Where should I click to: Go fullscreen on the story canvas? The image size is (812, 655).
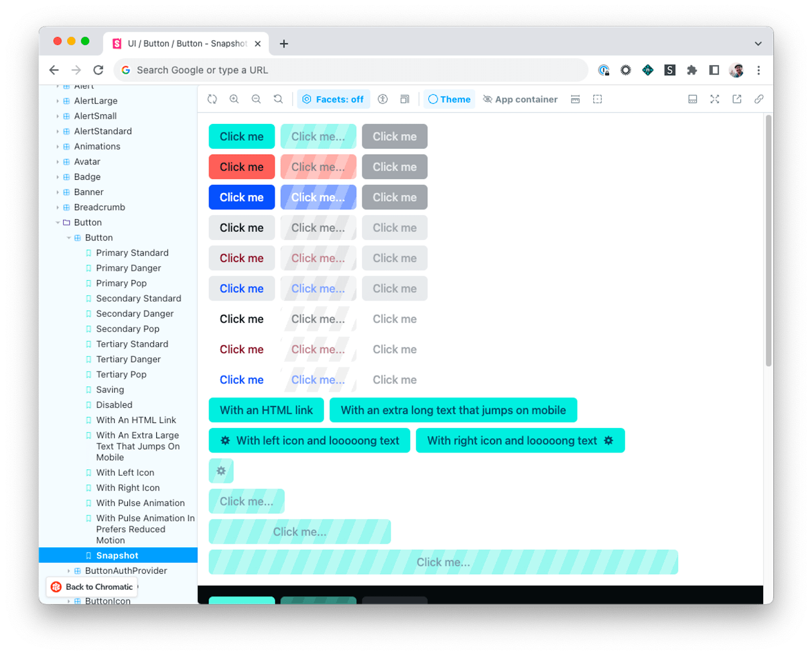[x=715, y=99]
